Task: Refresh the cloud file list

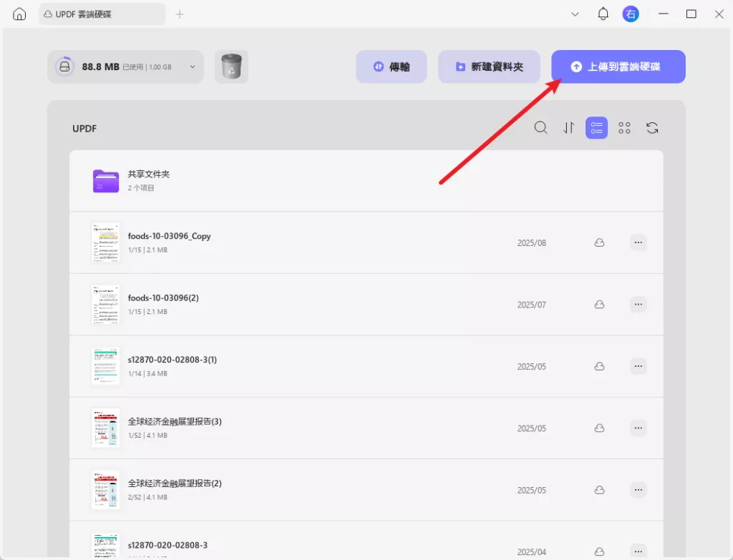Action: pos(652,127)
